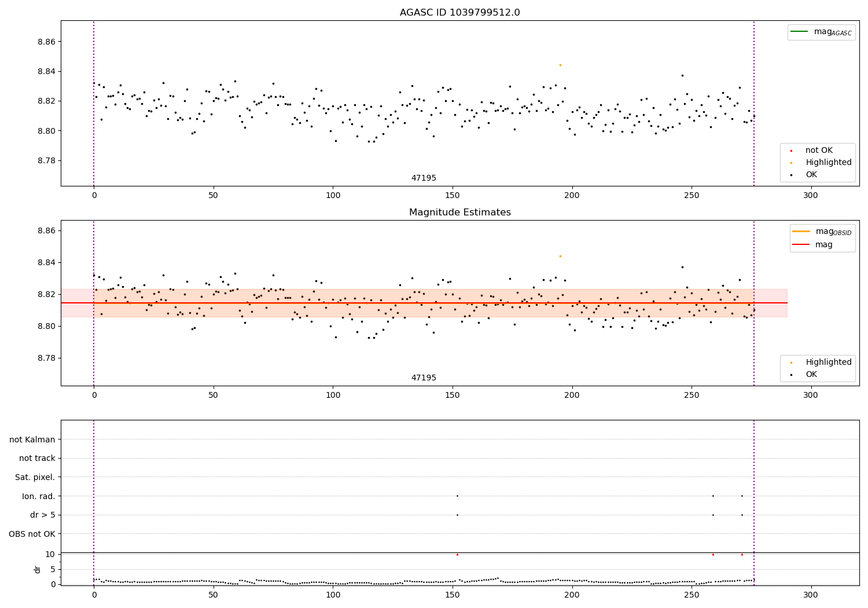Image resolution: width=868 pixels, height=608 pixels.
Task: Click the 'dr' y-axis label of bottom panel
Action: pos(38,569)
